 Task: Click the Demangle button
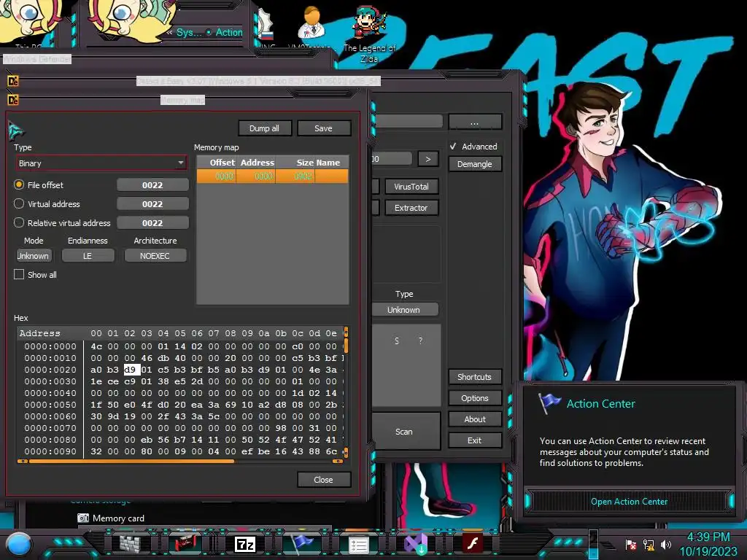click(x=474, y=164)
